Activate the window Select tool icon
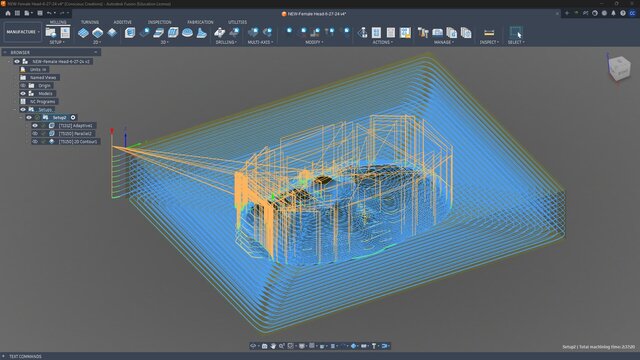Viewport: 640px width, 360px height. [x=516, y=32]
